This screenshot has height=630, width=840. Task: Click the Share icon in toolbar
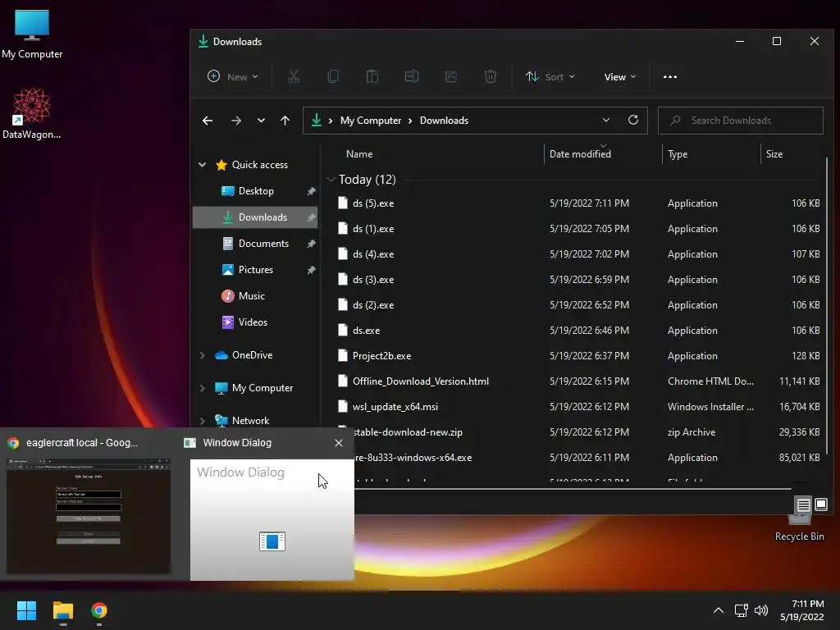[x=451, y=76]
